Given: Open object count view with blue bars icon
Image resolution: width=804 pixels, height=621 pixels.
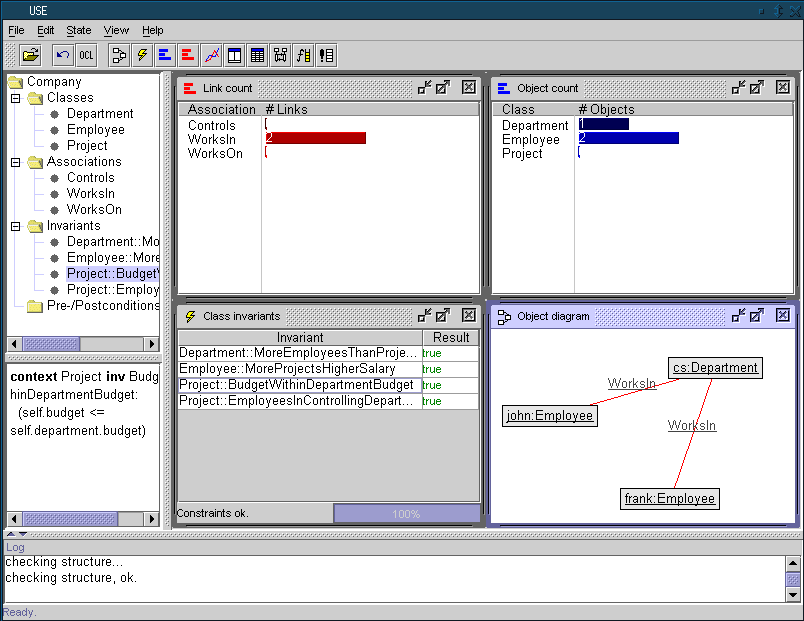Looking at the screenshot, I should point(165,55).
